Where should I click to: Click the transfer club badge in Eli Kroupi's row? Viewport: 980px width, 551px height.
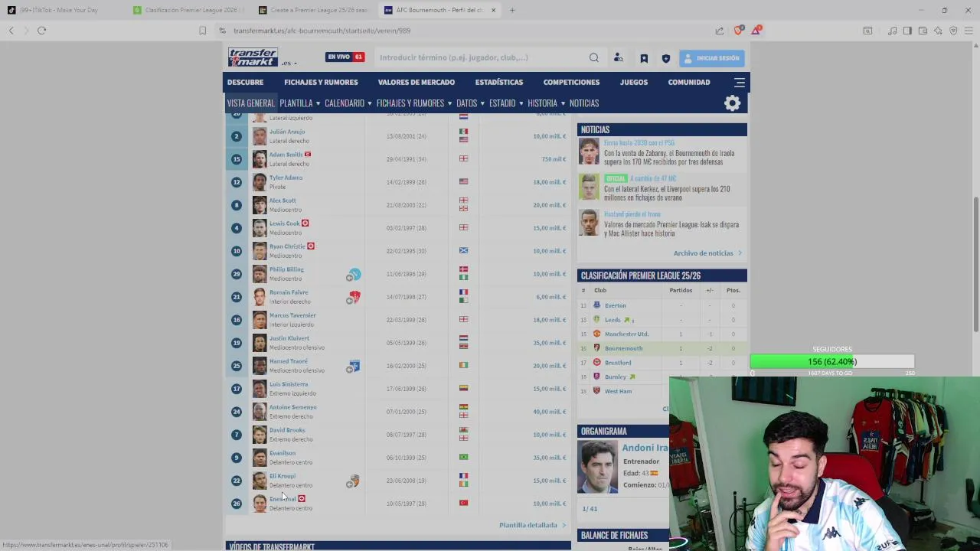(x=354, y=481)
